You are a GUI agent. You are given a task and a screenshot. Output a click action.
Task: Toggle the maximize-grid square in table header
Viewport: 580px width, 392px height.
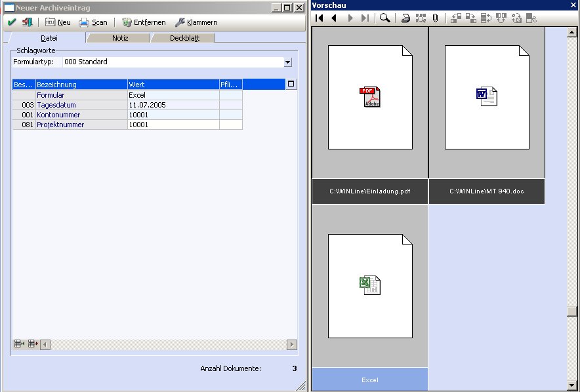(x=291, y=84)
